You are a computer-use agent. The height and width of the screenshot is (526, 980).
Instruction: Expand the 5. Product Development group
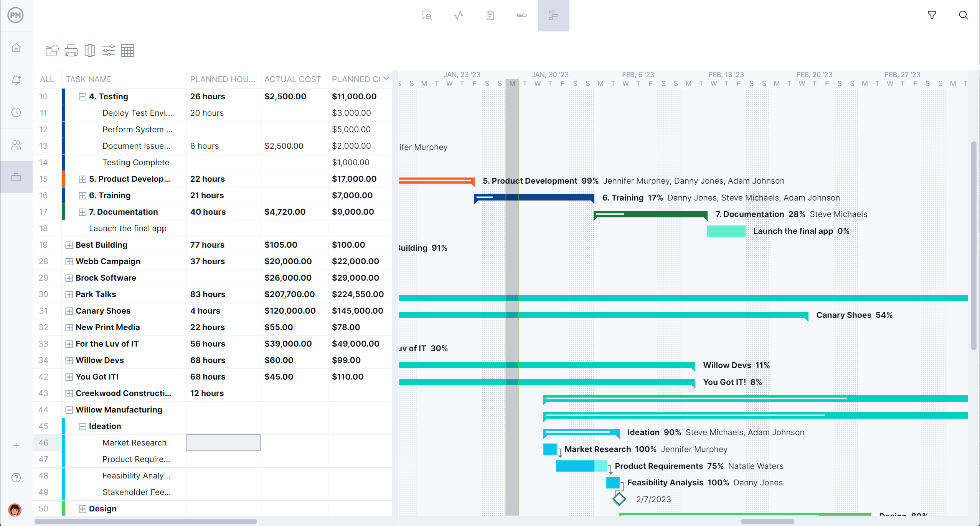(82, 179)
